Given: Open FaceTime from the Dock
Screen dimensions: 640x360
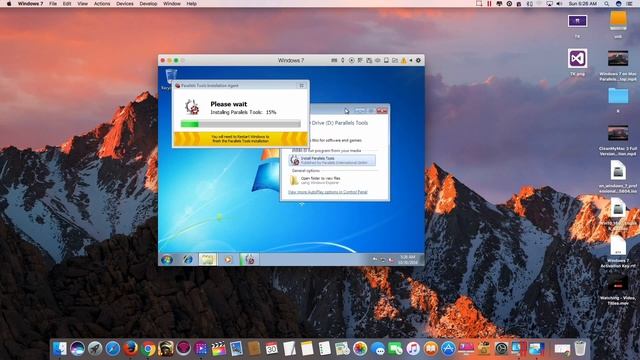Looking at the screenshot, I should pyautogui.click(x=395, y=349).
